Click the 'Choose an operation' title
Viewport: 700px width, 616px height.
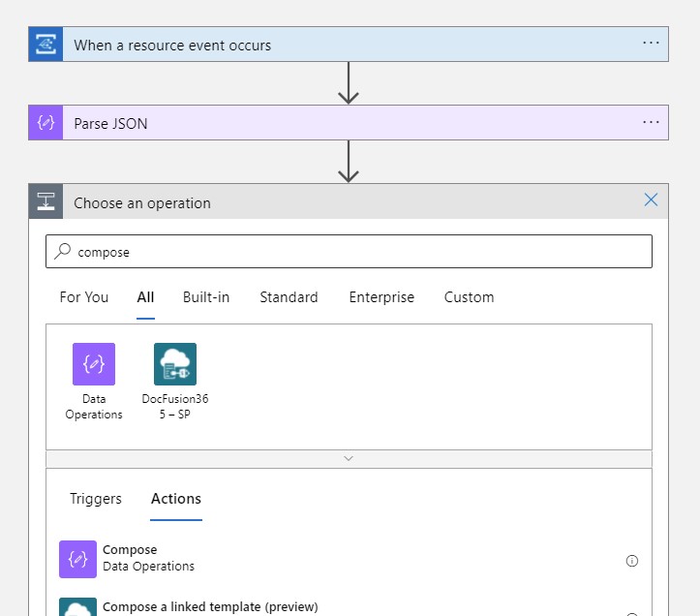coord(142,203)
